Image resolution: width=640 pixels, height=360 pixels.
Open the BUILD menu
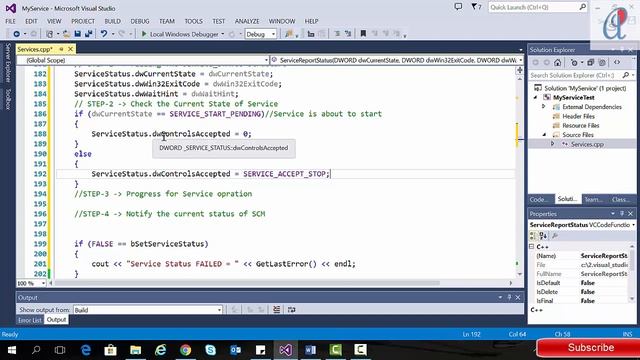click(113, 21)
